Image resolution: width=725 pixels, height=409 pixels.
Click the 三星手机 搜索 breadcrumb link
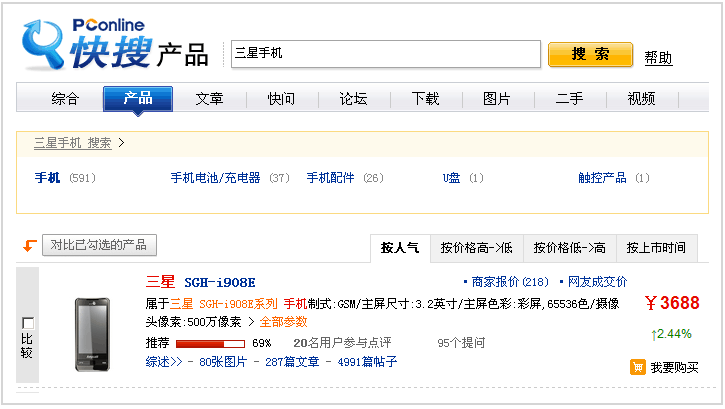[73, 143]
